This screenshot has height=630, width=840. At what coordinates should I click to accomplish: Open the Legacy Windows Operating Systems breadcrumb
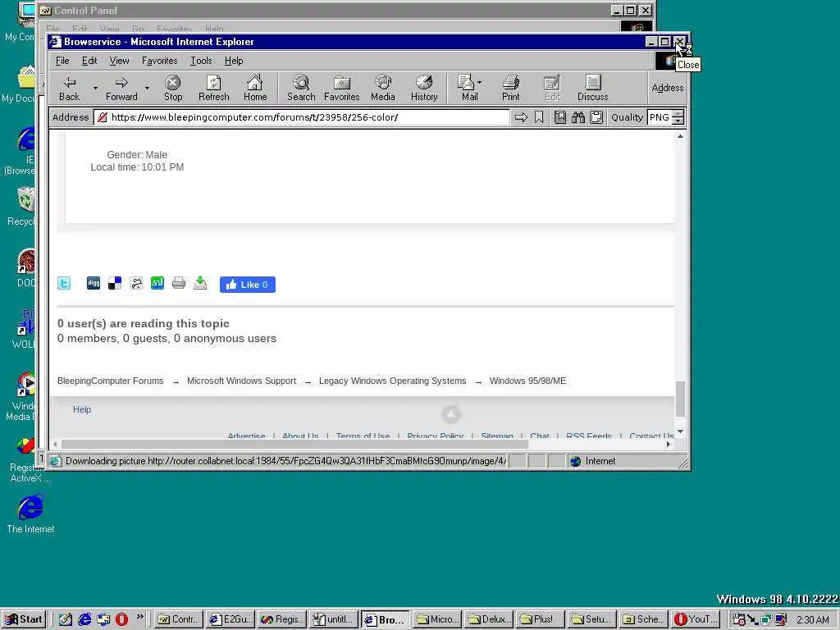pos(392,381)
